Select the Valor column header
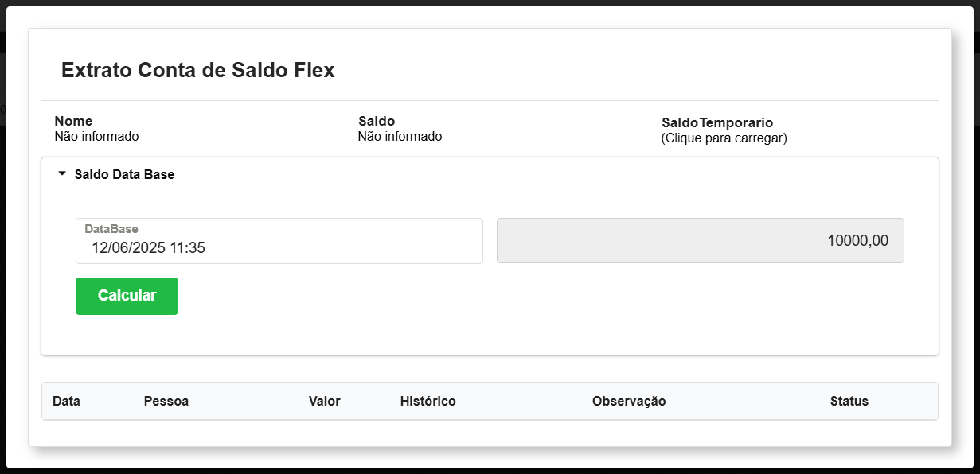This screenshot has width=980, height=474. [324, 402]
